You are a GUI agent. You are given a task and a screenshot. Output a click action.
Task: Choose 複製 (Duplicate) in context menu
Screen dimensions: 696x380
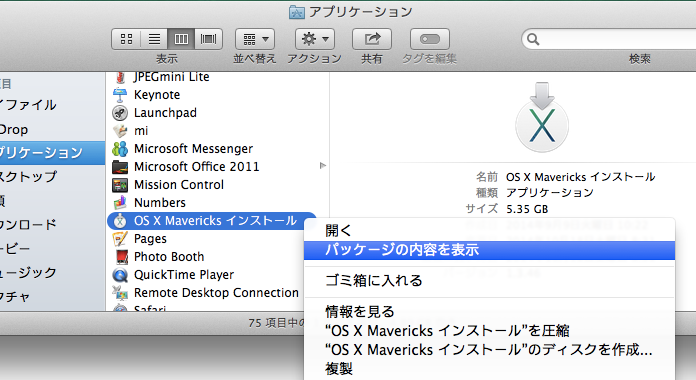coord(489,369)
